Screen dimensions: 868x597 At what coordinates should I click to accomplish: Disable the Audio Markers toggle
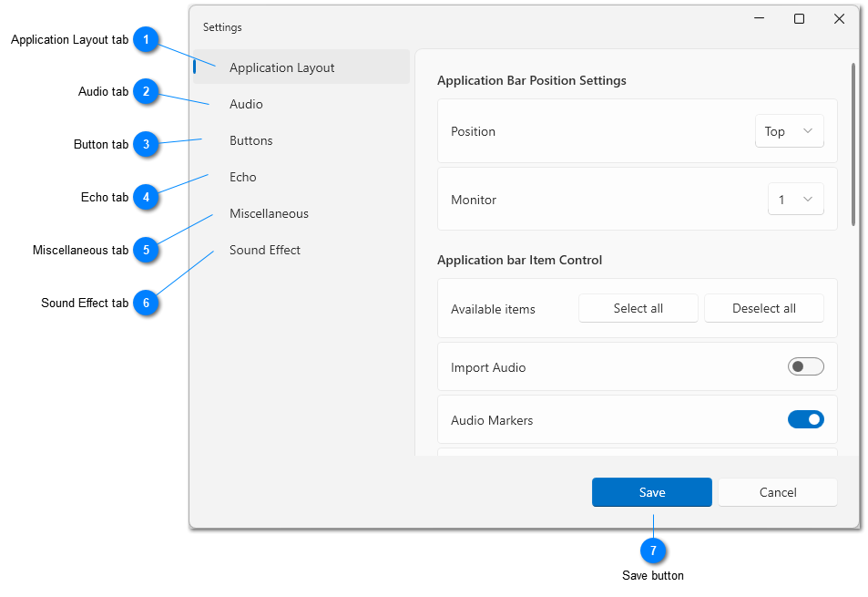tap(805, 419)
